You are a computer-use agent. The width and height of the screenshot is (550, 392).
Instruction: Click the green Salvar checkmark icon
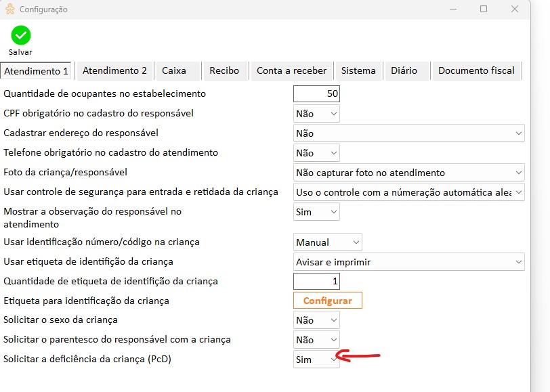pos(20,36)
